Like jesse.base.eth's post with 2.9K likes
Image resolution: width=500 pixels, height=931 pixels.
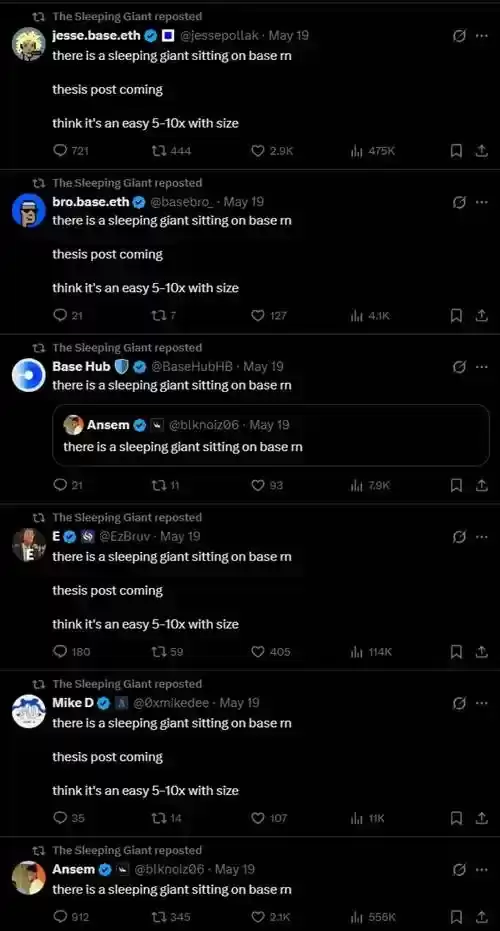tap(272, 151)
